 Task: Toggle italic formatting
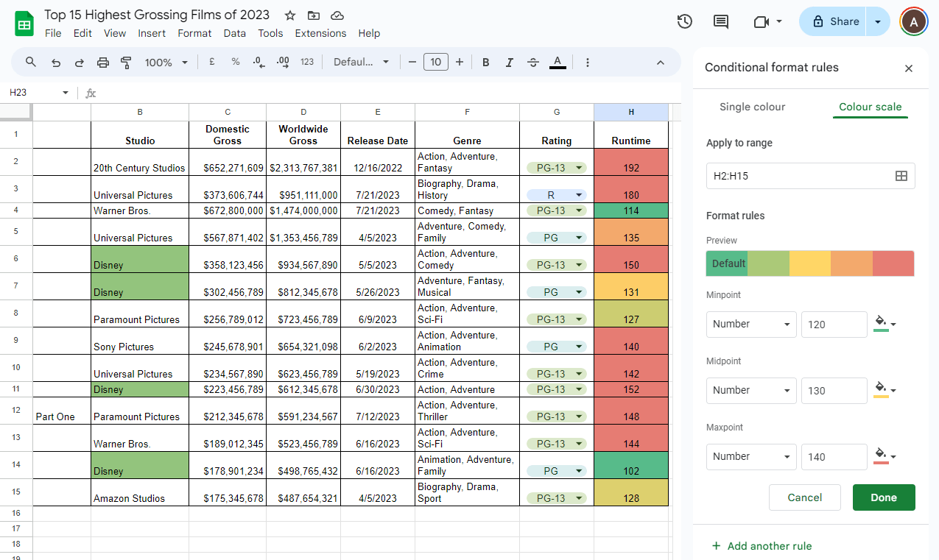click(x=510, y=63)
